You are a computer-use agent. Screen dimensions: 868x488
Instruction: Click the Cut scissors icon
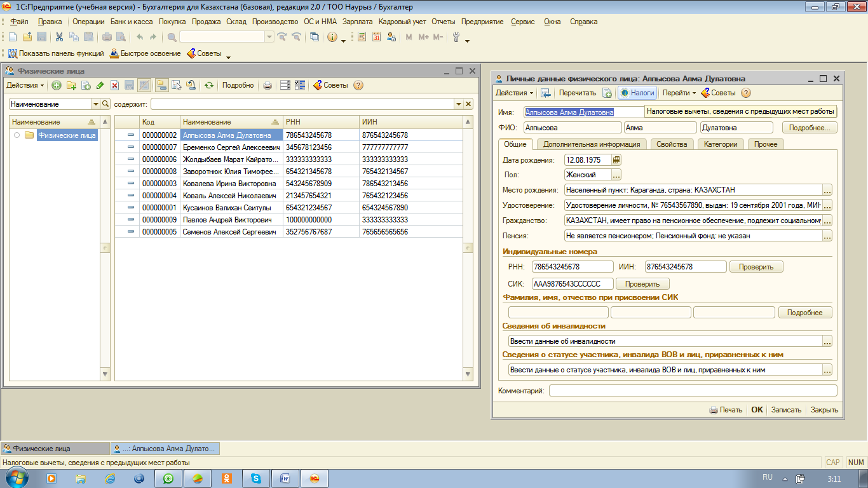coord(59,37)
